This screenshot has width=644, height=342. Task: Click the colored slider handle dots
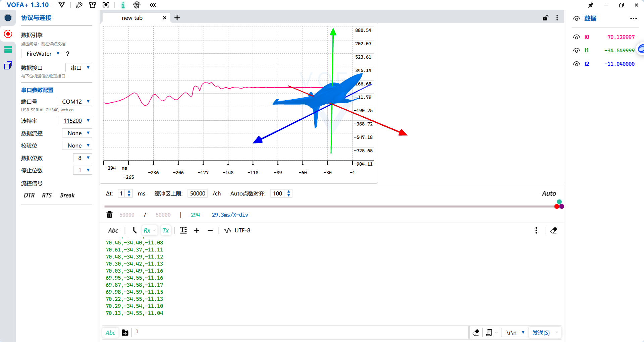point(559,204)
